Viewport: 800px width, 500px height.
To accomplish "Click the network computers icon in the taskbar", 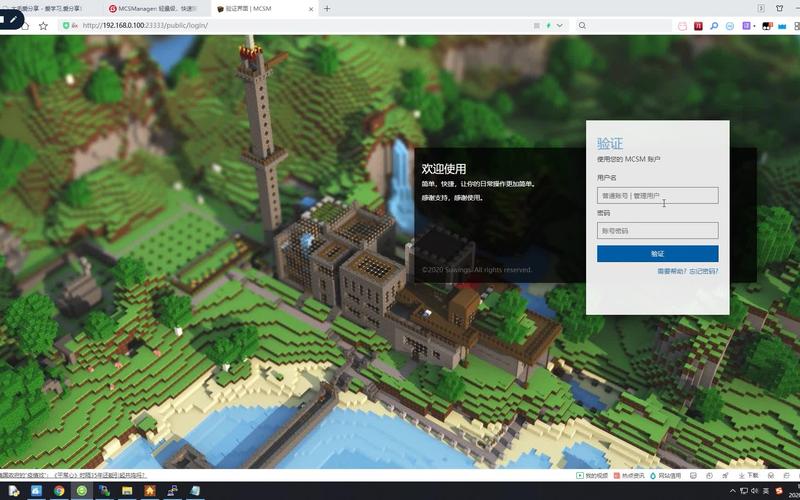I will (x=172, y=491).
